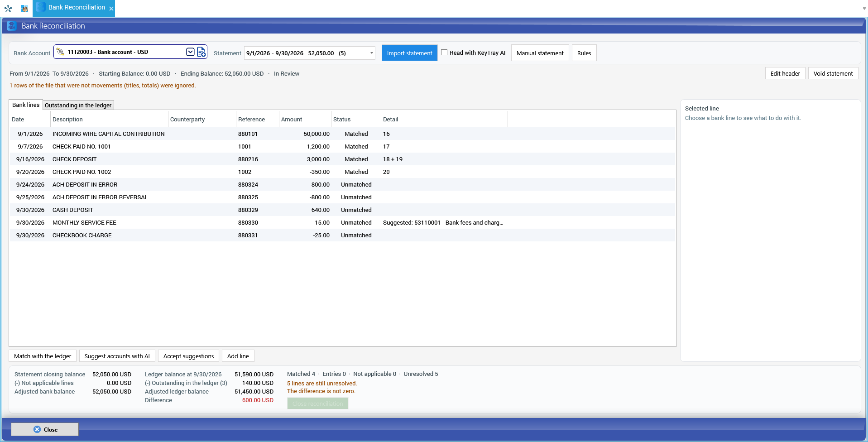Click the add-document icon beside the Bank Account field
Screen dimensions: 868x442
click(201, 52)
